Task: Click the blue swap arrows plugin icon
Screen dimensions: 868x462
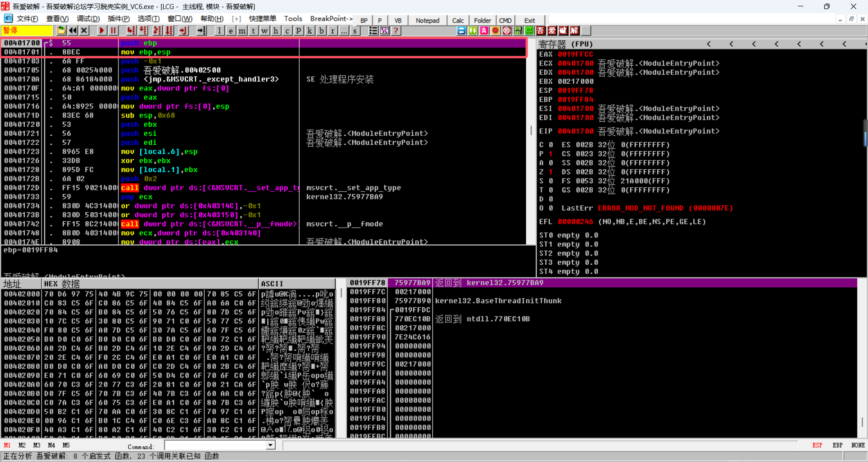Action: pyautogui.click(x=461, y=31)
